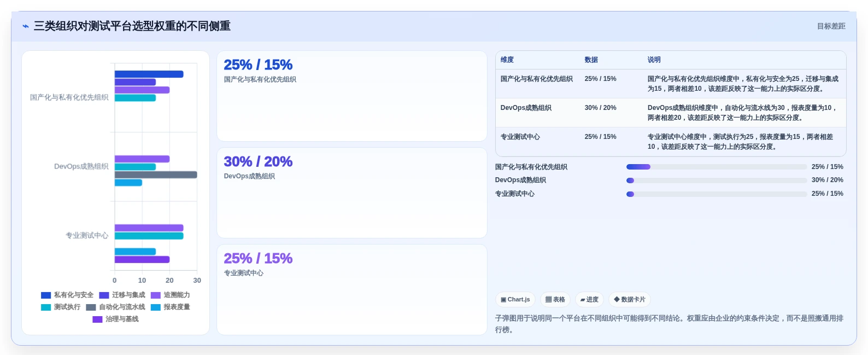The image size is (868, 355).
Task: Toggle the 私有化与安全 legend item
Action: click(67, 295)
